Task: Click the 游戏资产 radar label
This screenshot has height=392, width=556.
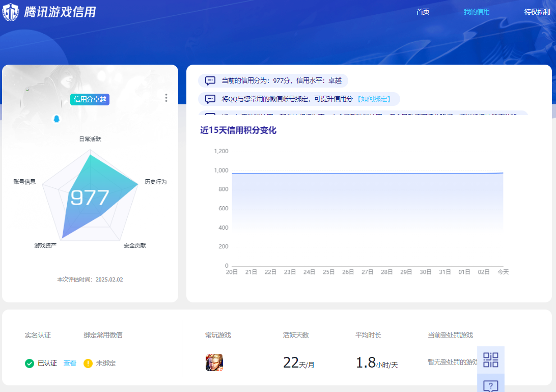Action: click(45, 245)
